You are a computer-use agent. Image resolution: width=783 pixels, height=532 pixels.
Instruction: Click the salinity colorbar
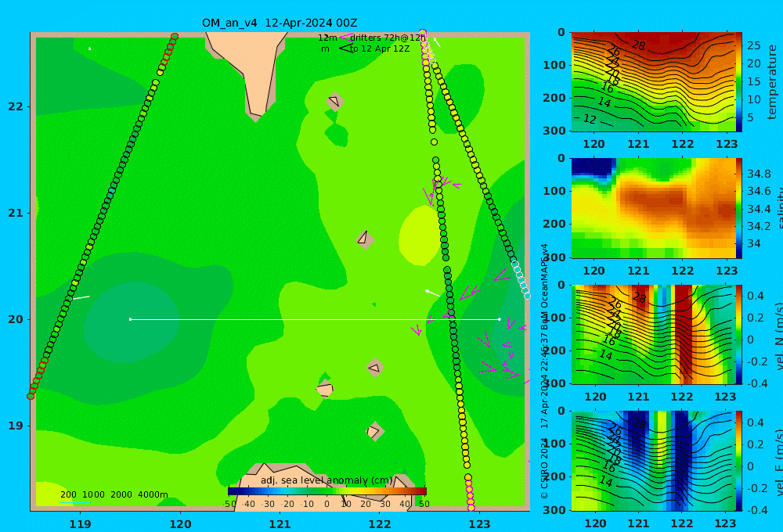[739, 208]
